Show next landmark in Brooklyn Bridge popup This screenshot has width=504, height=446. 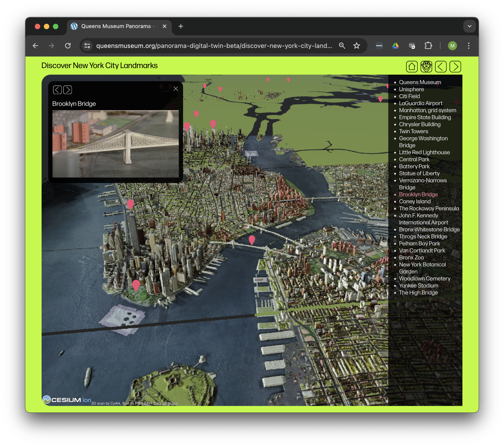point(68,90)
